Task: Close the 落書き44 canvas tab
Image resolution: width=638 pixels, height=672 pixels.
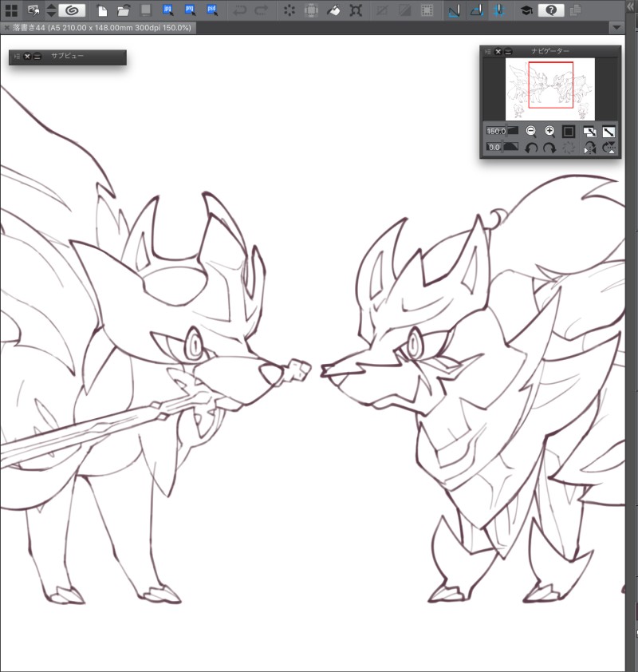Action: tap(6, 28)
